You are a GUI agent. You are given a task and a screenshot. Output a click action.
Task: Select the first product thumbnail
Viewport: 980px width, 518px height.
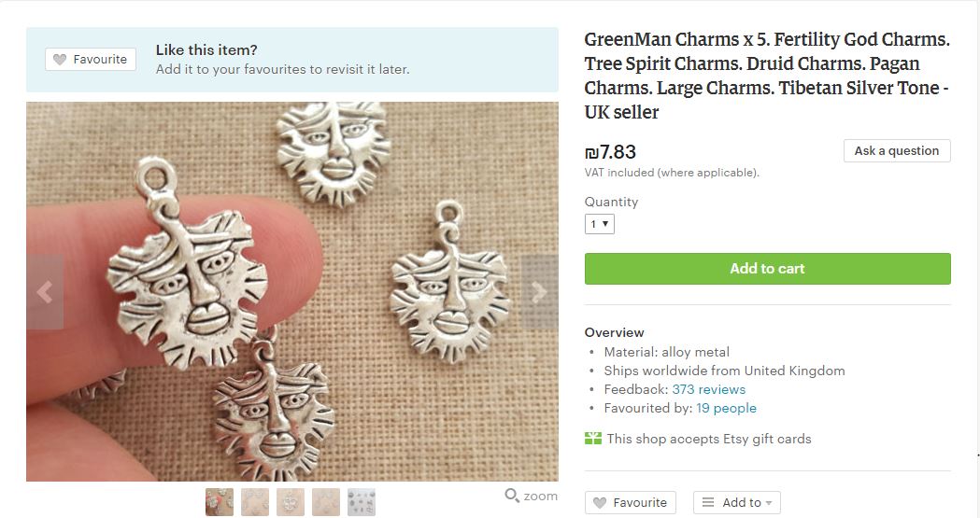pyautogui.click(x=220, y=502)
